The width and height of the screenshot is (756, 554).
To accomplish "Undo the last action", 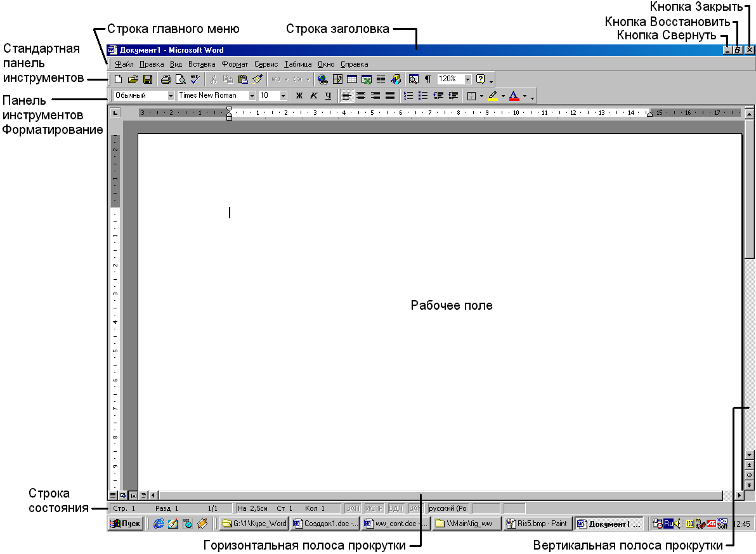I will [x=276, y=79].
